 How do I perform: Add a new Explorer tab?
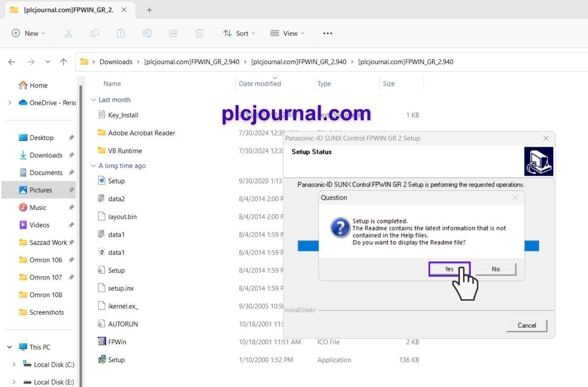[149, 10]
